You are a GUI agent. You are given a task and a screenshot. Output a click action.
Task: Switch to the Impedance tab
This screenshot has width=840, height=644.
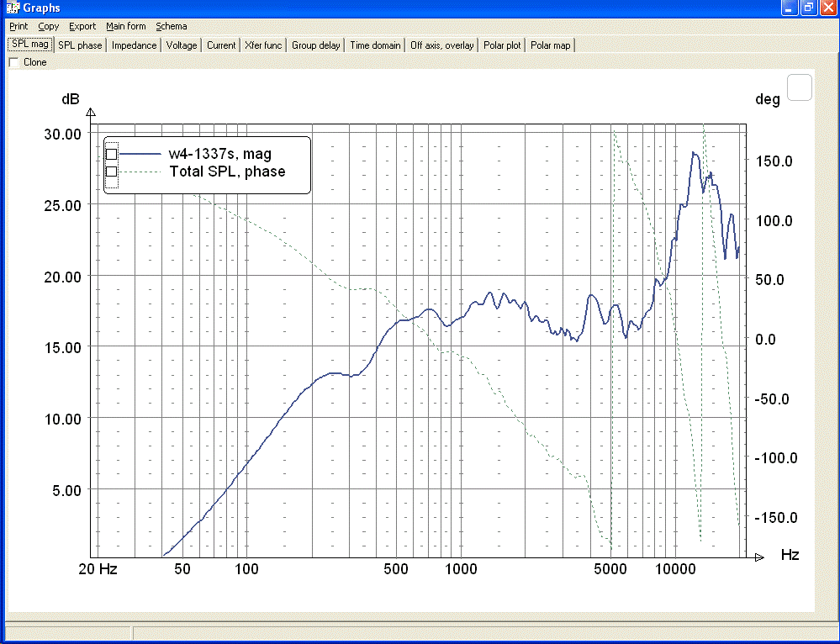pos(134,45)
